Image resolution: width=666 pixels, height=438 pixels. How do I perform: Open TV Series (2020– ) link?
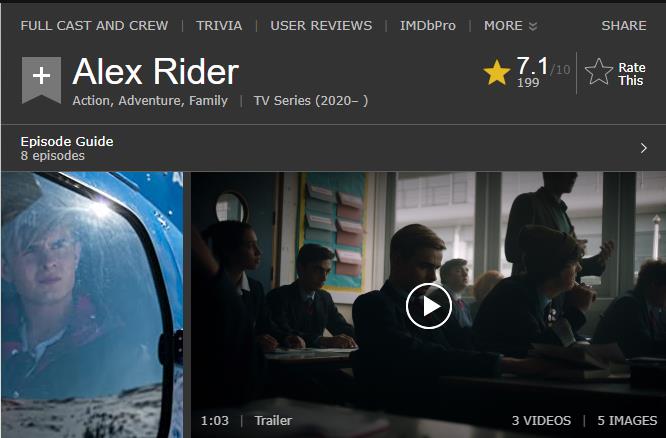click(x=311, y=101)
